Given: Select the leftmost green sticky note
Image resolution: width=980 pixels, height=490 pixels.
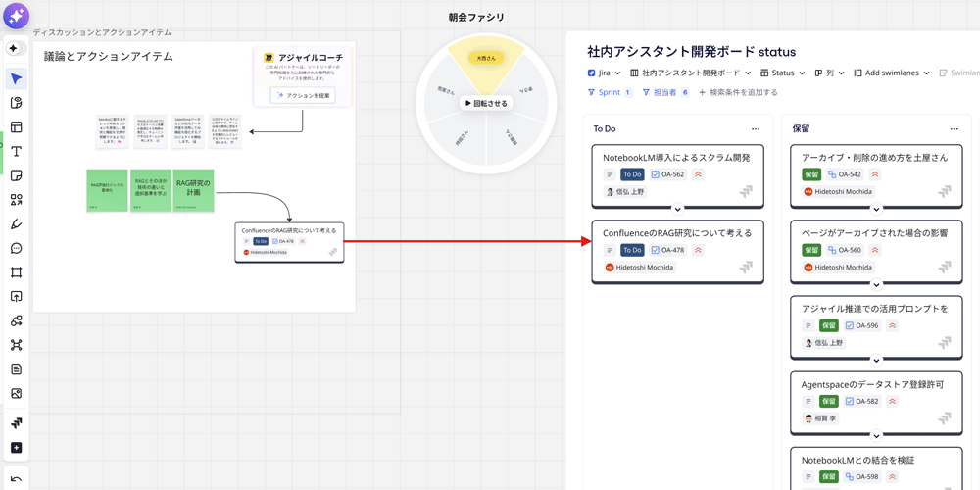Looking at the screenshot, I should [107, 190].
